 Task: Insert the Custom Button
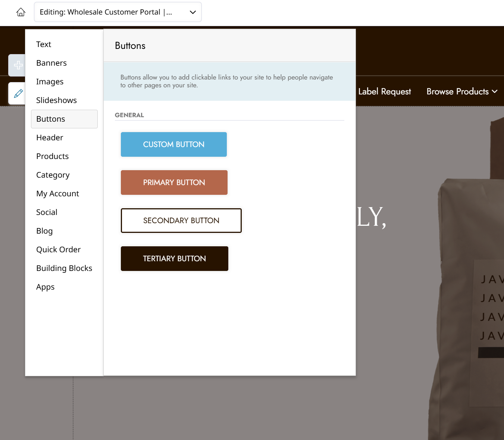pos(174,144)
